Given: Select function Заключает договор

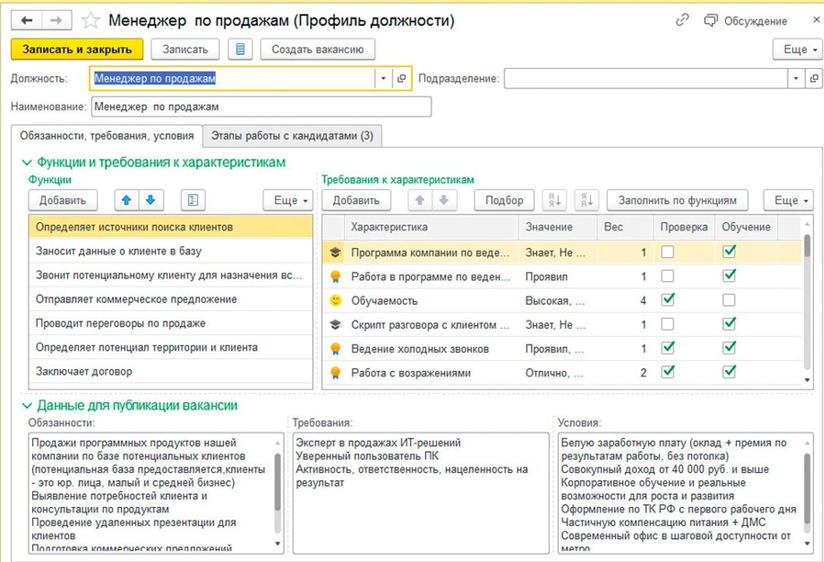Looking at the screenshot, I should [x=171, y=371].
